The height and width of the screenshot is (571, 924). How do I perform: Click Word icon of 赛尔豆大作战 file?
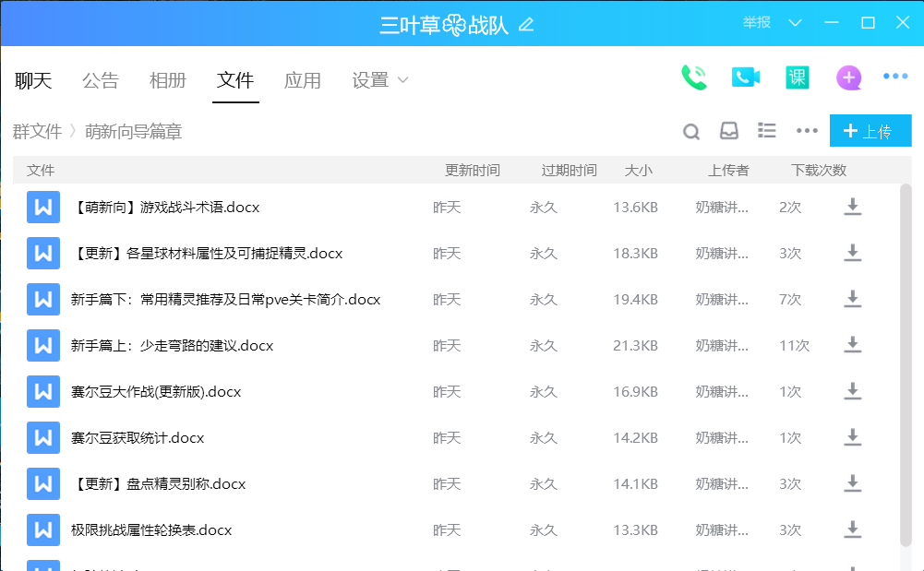(43, 391)
